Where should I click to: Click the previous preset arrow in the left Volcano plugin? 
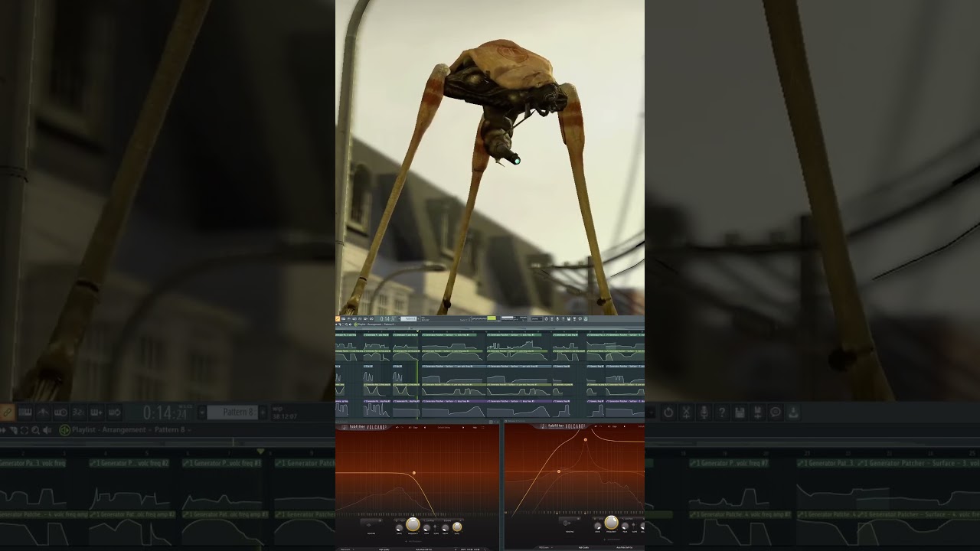[x=425, y=427]
